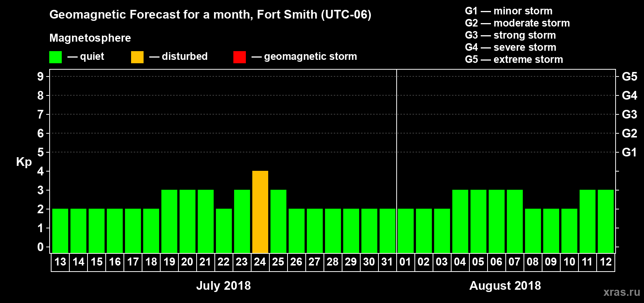
Task: Click the Geomagnetic Forecast chart title
Action: (210, 15)
